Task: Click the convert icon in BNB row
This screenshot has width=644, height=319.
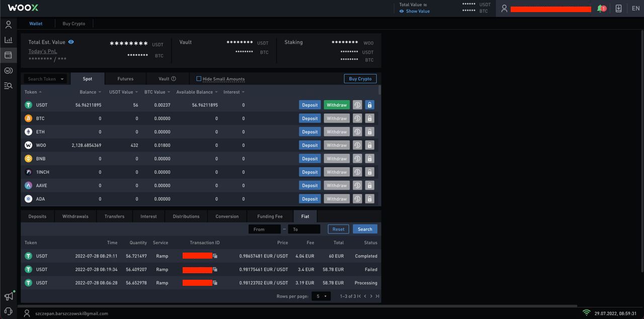Action: [x=357, y=158]
